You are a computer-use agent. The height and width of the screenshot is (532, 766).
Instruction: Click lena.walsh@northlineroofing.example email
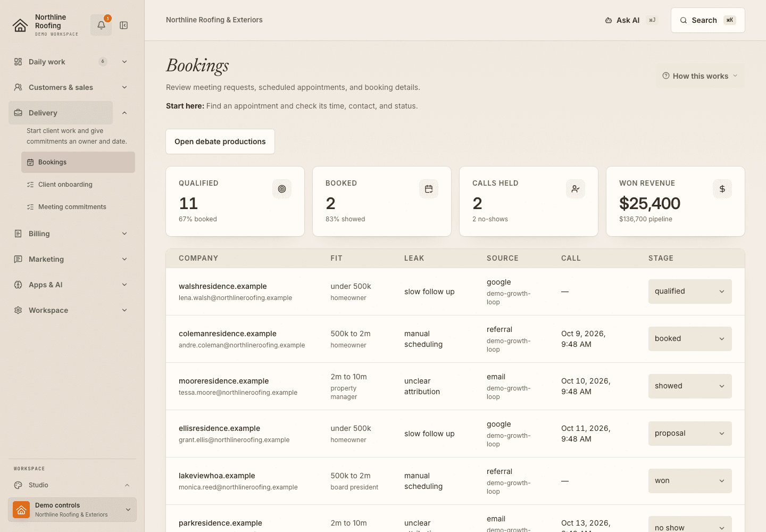click(235, 298)
